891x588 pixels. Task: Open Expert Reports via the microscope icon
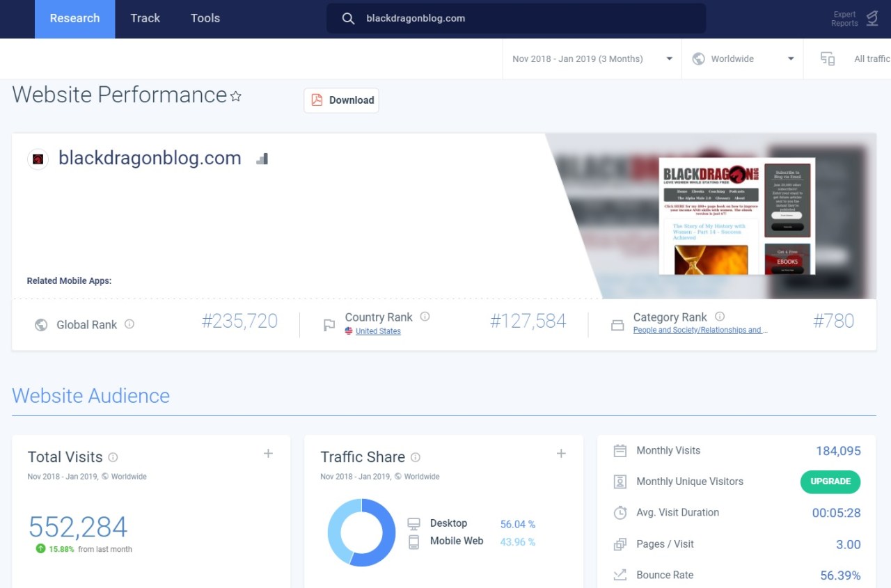872,19
